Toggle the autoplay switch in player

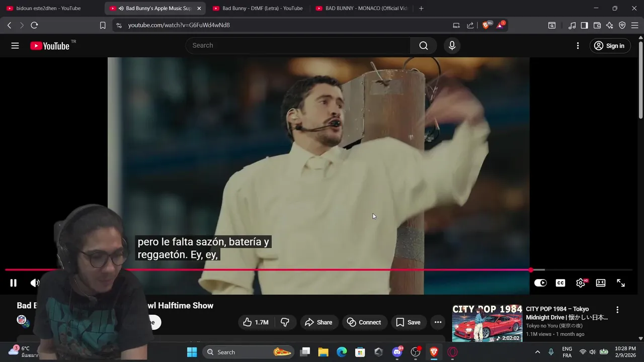point(540,283)
